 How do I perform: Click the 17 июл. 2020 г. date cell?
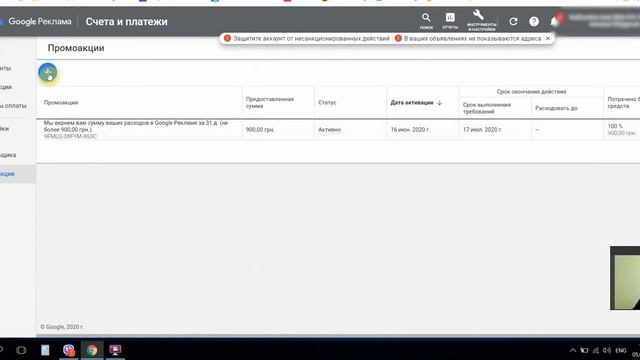[x=482, y=129]
